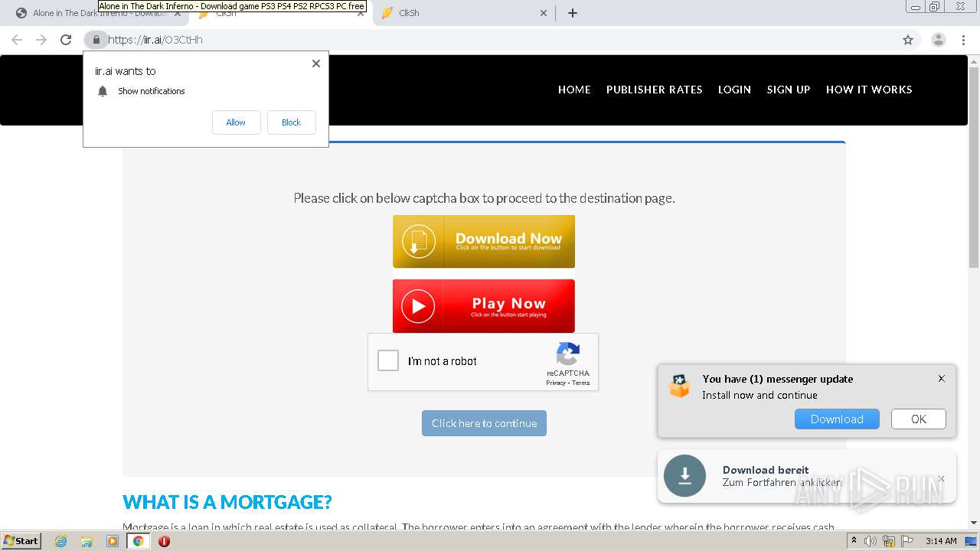Click the scrollbar down arrow
Viewport: 980px width, 551px height.
(x=974, y=523)
